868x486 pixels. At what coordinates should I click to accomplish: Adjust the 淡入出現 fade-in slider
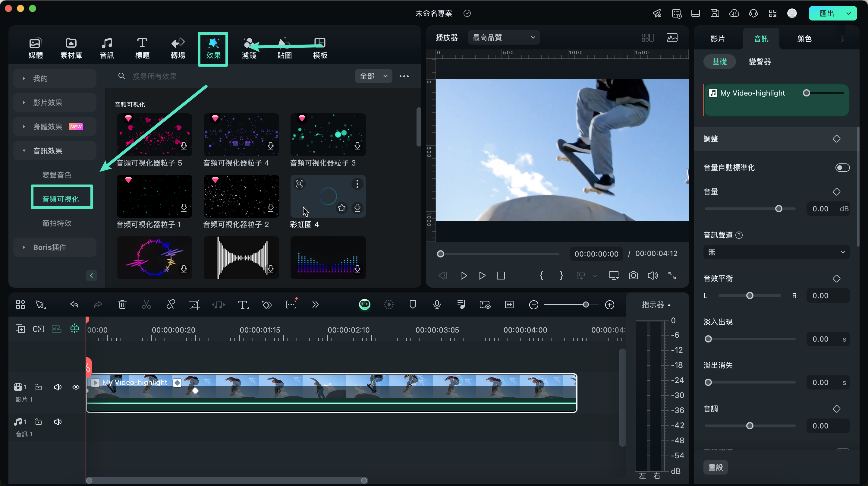(x=708, y=339)
